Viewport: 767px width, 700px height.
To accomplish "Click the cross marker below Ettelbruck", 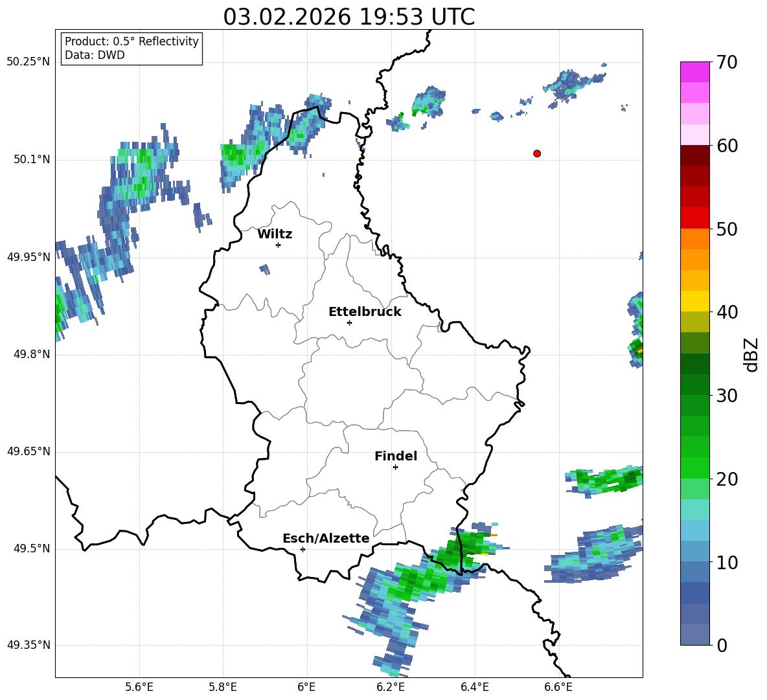I will (349, 322).
